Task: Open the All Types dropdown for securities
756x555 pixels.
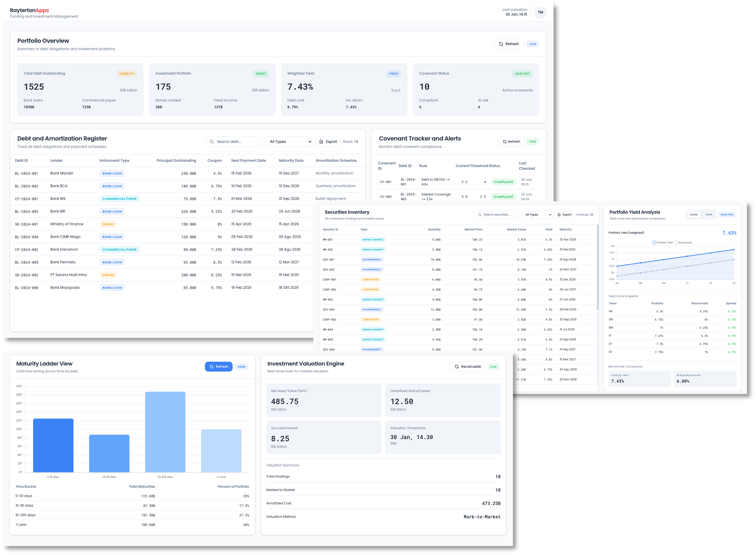Action: point(537,215)
